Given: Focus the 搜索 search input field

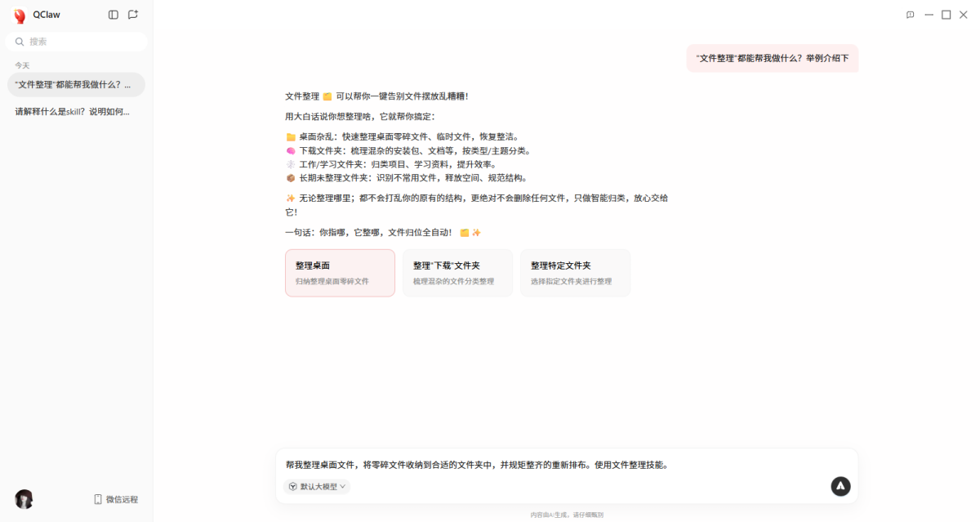Looking at the screenshot, I should coord(82,42).
